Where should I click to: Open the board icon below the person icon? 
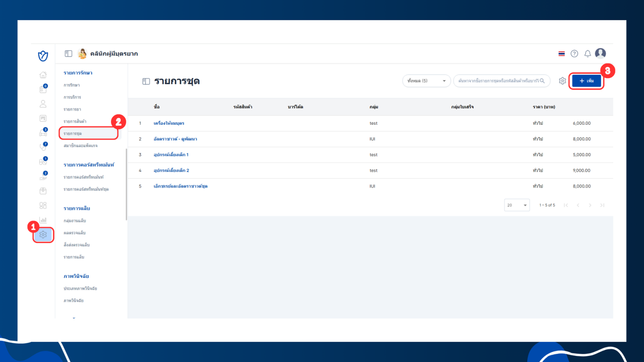pos(43,119)
